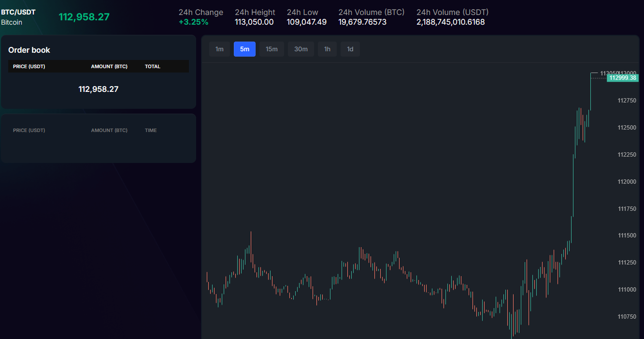
Task: Click the 24h Volume (BTC) figure
Action: coord(362,22)
